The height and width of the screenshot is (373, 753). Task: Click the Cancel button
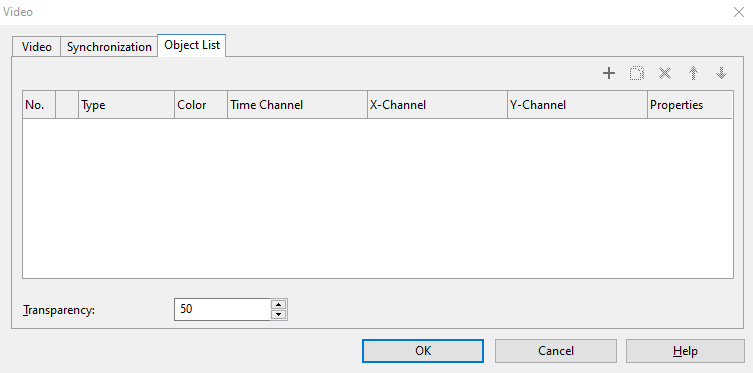click(x=556, y=351)
